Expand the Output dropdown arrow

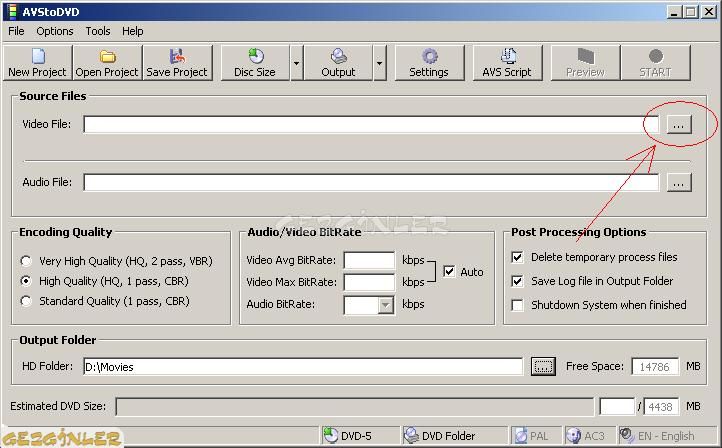379,63
